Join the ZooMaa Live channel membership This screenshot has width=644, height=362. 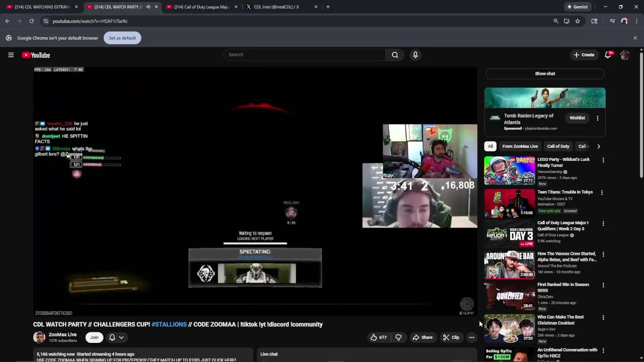pyautogui.click(x=94, y=337)
